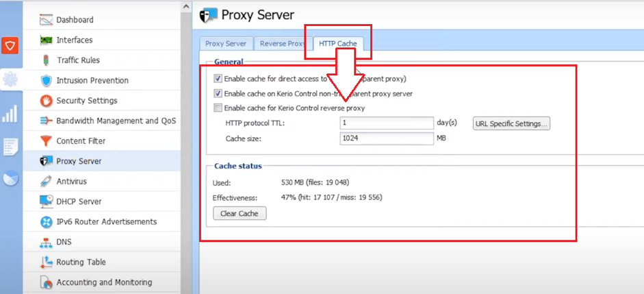
Task: Select the Intrusion Prevention shield icon
Action: click(x=47, y=81)
